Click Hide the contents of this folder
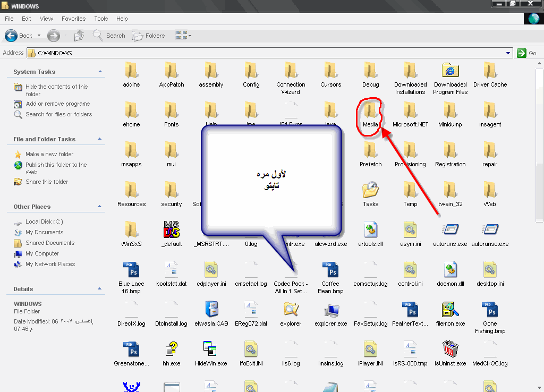Image resolution: width=544 pixels, height=392 pixels. (56, 90)
